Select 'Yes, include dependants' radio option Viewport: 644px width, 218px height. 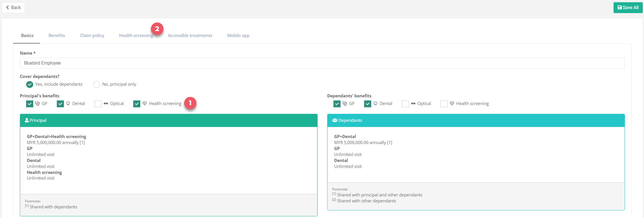point(30,84)
